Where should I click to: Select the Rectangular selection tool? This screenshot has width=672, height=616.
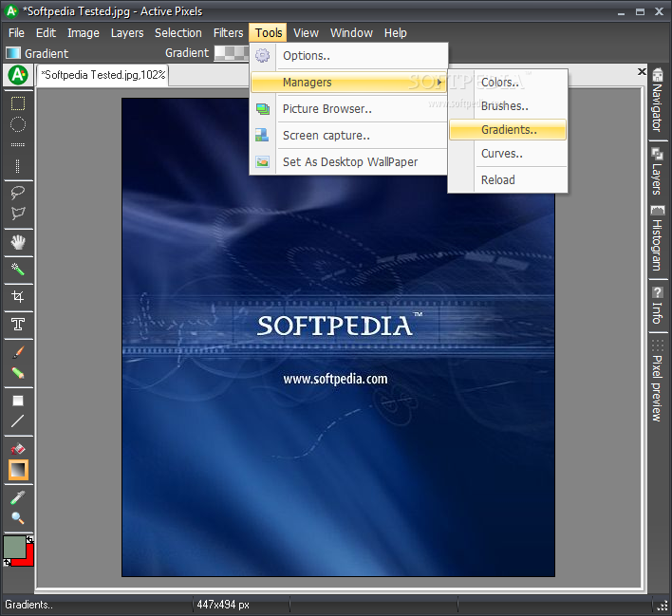click(18, 103)
